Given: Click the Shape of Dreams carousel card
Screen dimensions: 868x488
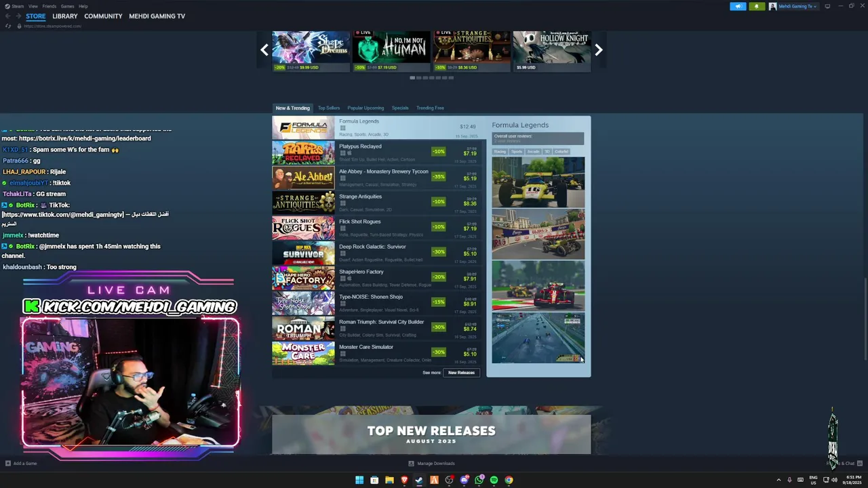Looking at the screenshot, I should tap(311, 51).
